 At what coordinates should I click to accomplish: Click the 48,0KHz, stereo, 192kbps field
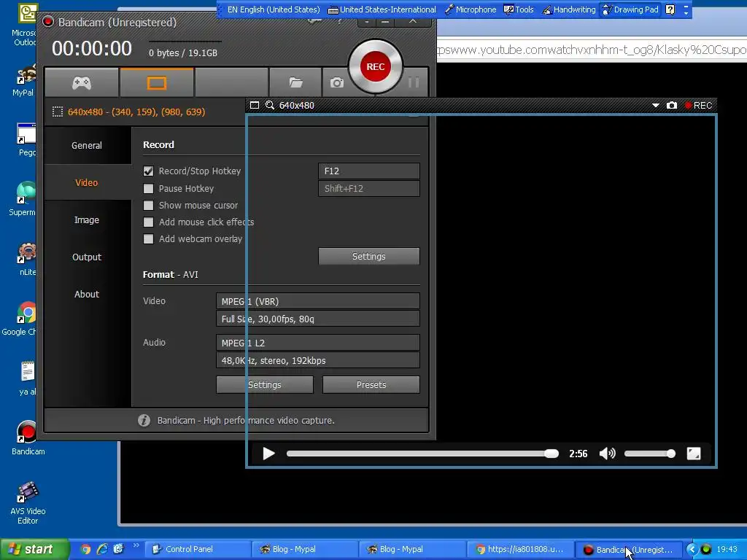click(318, 360)
